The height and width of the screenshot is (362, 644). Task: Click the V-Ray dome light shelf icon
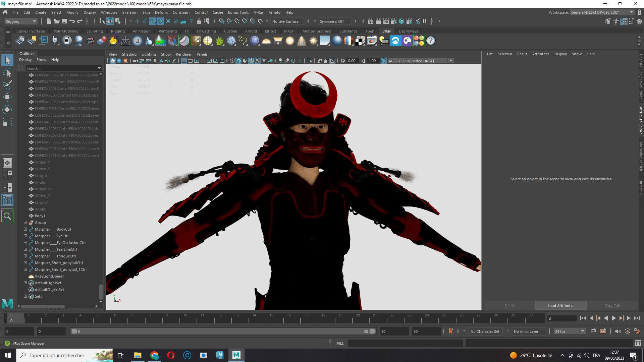[266, 41]
